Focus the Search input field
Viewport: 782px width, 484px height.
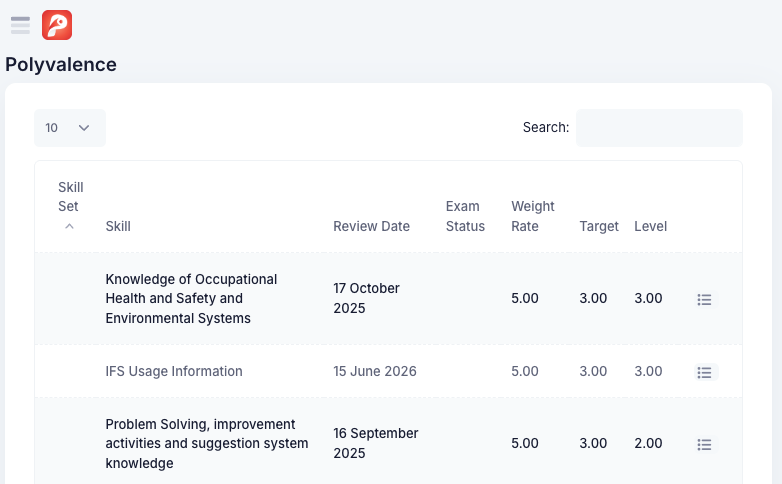click(x=659, y=128)
